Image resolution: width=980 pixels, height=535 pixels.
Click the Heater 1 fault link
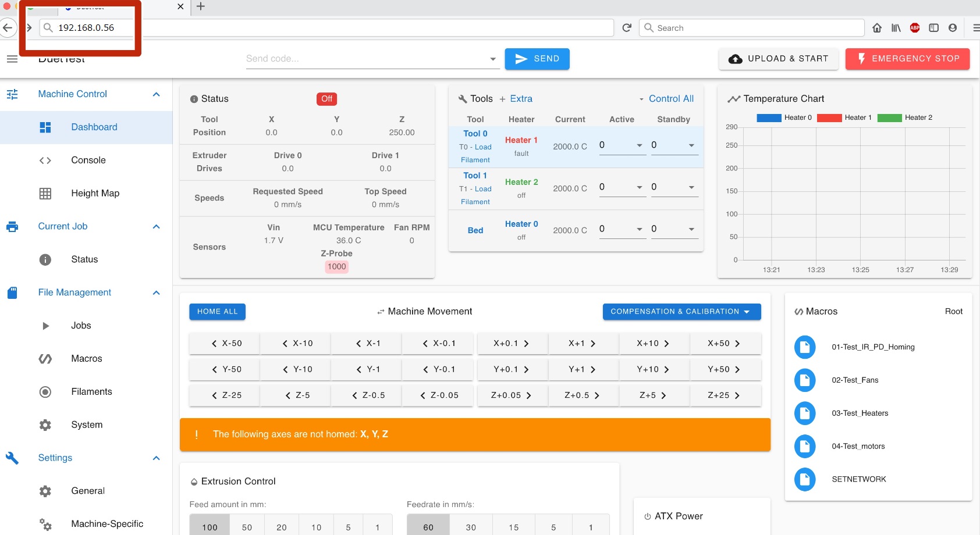(521, 140)
